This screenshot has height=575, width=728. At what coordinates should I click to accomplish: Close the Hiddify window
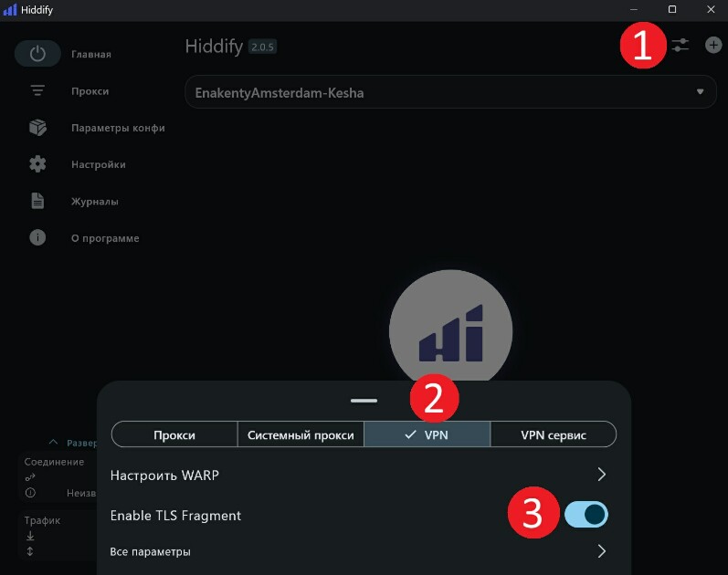(711, 9)
